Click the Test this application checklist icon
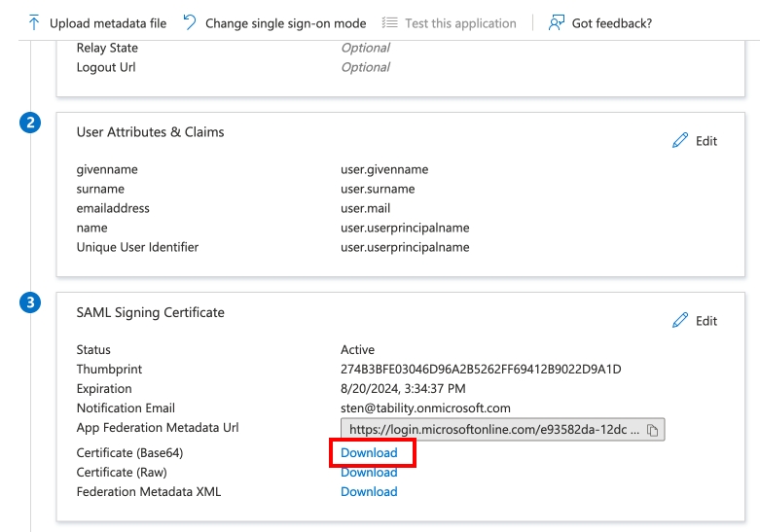 pos(389,22)
